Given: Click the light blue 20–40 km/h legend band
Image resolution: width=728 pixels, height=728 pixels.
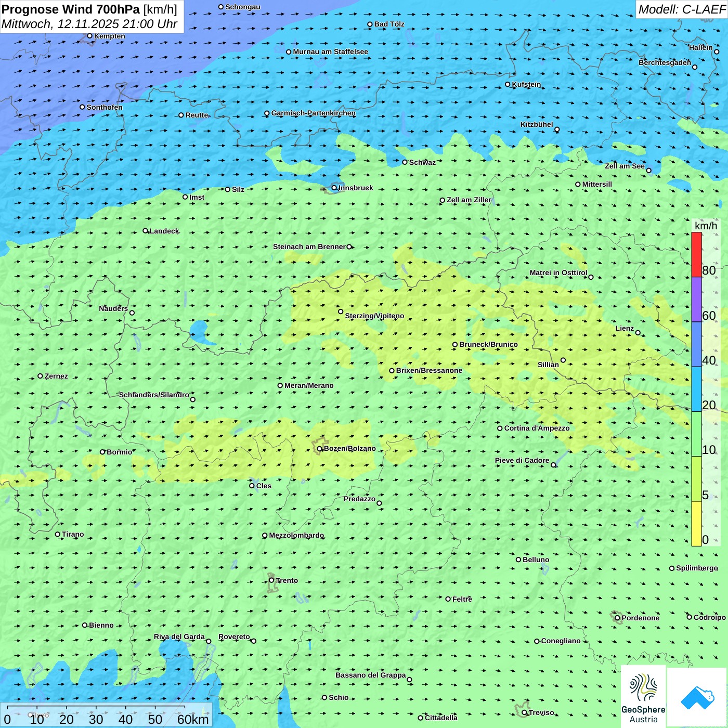Looking at the screenshot, I should [x=696, y=389].
